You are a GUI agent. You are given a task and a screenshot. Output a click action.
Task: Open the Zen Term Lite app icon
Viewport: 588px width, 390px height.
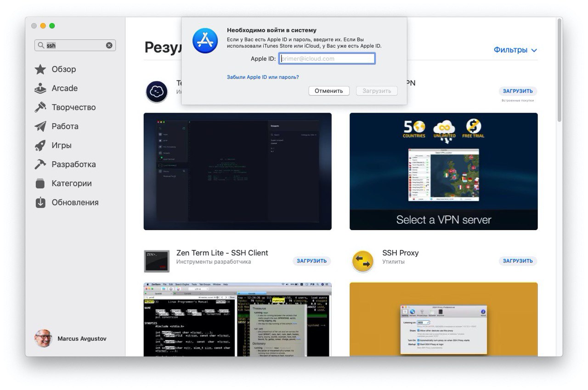click(x=156, y=261)
